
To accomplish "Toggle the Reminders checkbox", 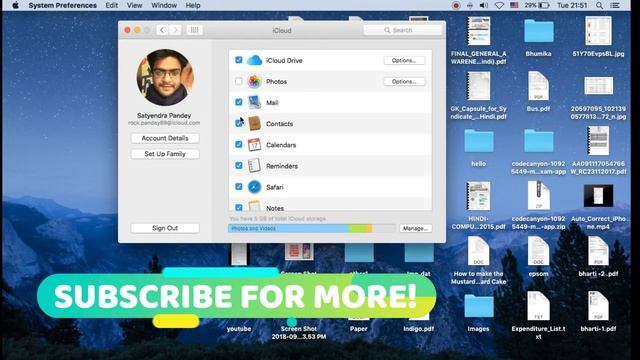I will (x=239, y=165).
